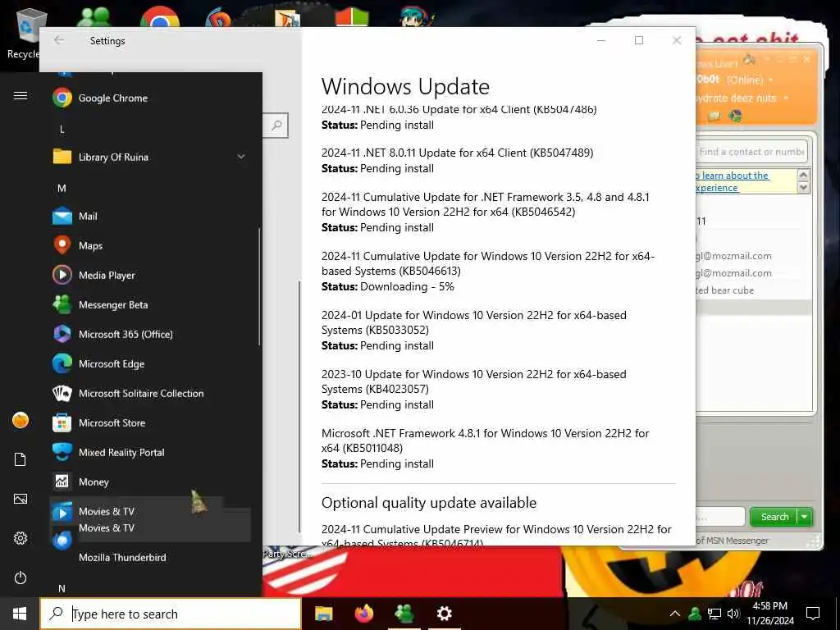Click the Messenger Search button
Viewport: 840px width, 630px height.
coord(774,517)
